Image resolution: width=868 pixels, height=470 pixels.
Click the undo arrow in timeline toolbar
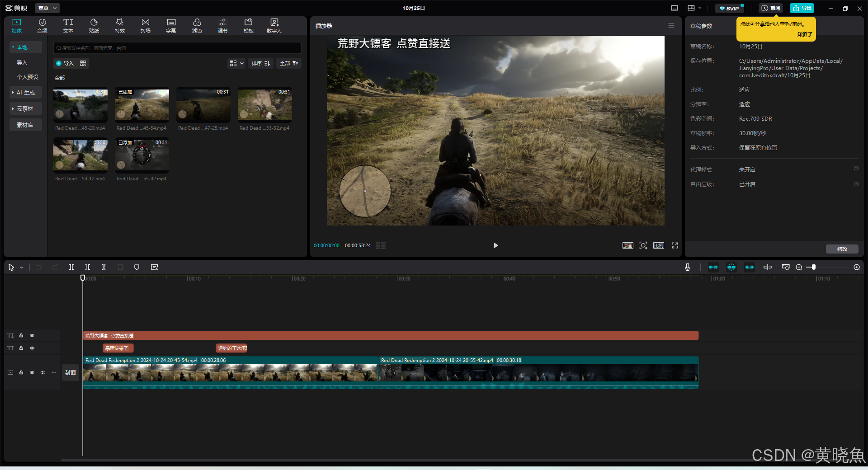click(39, 267)
